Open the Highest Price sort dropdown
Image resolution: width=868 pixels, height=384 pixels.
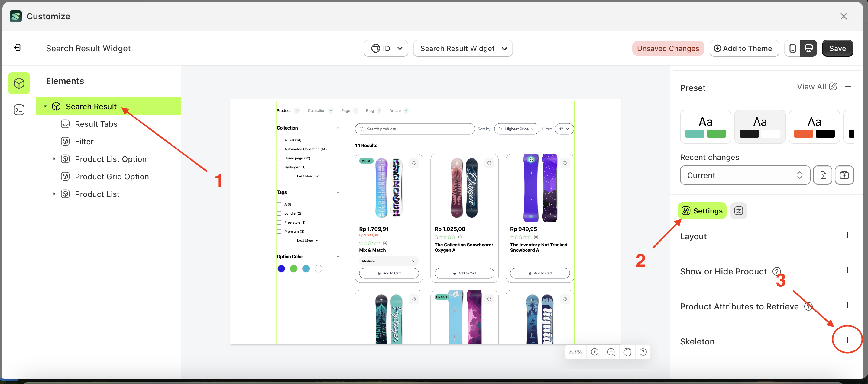[516, 129]
